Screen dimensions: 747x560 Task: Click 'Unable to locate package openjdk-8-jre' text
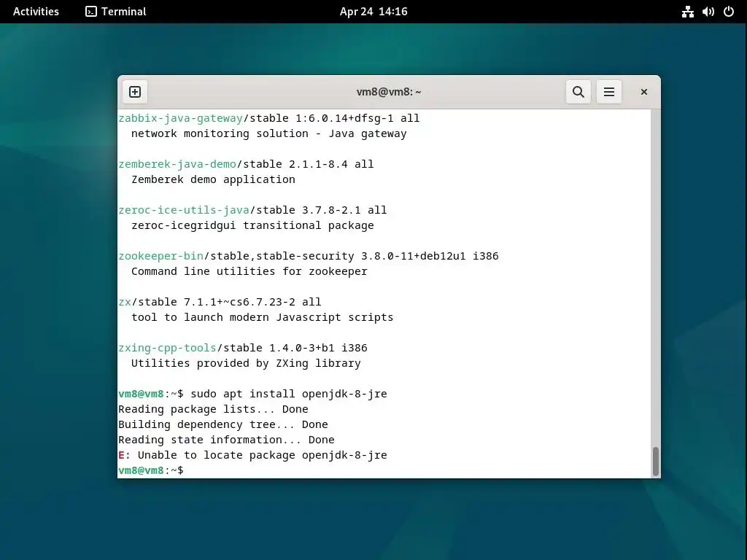click(263, 455)
